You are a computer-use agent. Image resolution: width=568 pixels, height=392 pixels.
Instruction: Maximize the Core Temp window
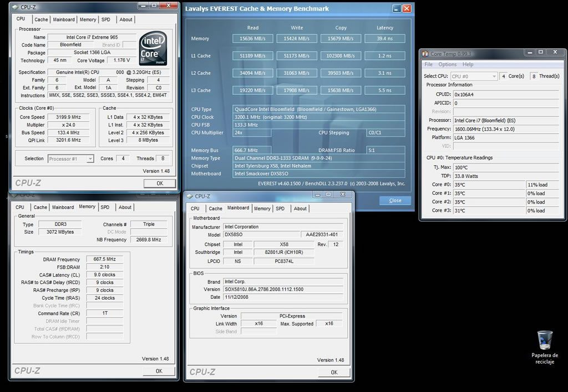point(540,52)
